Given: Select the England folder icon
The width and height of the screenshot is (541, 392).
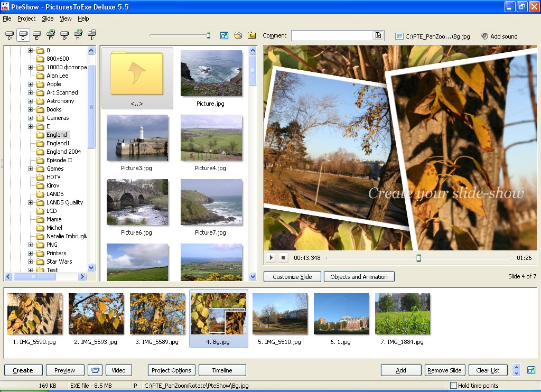Looking at the screenshot, I should click(x=40, y=135).
